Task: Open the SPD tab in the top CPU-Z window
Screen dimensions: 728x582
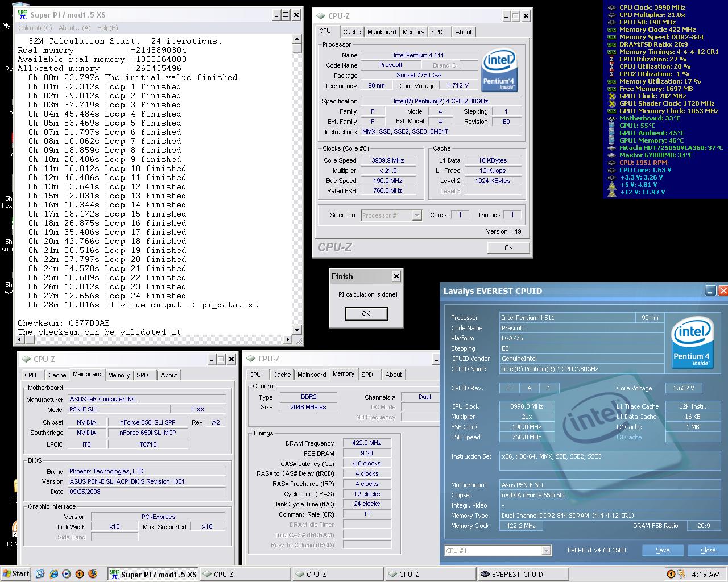Action: 437,32
